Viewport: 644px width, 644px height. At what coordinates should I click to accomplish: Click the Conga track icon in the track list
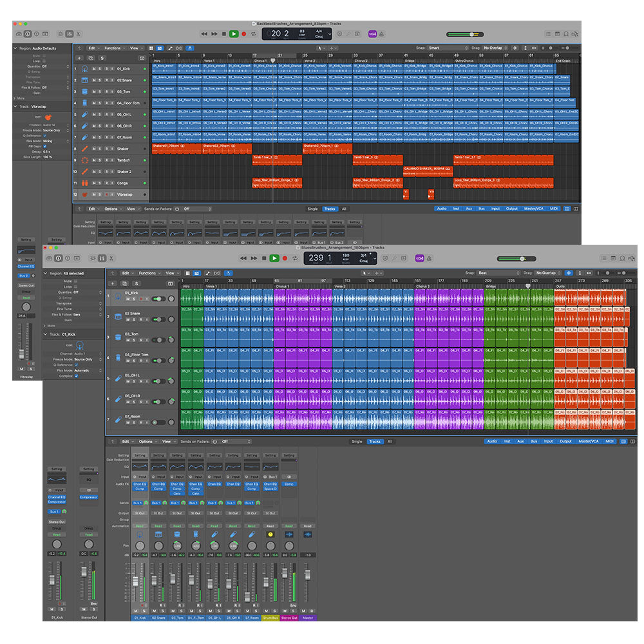coord(84,184)
